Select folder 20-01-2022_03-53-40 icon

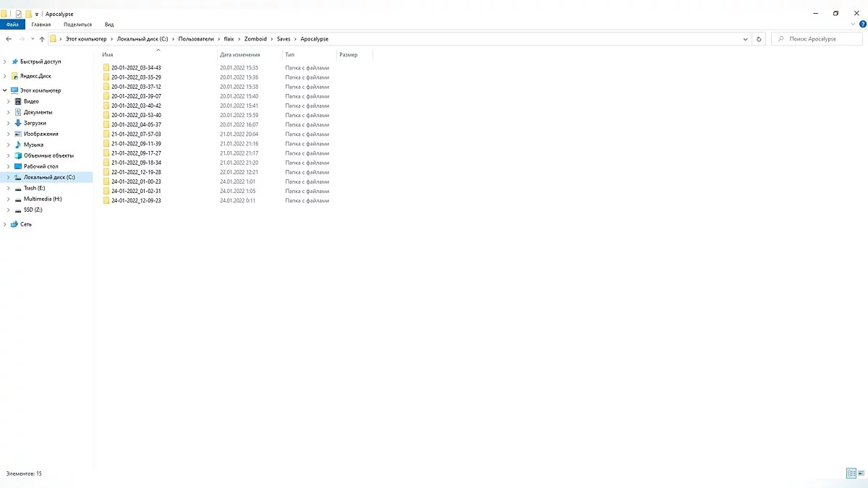106,115
